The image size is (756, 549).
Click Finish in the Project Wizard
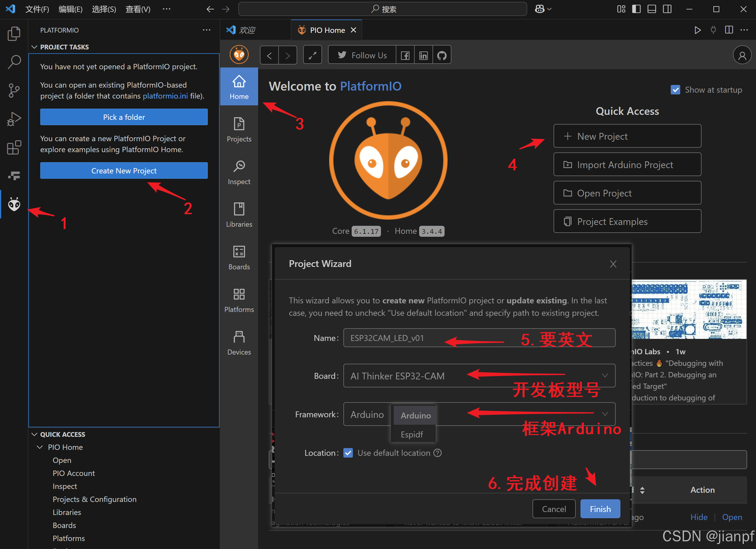[600, 509]
